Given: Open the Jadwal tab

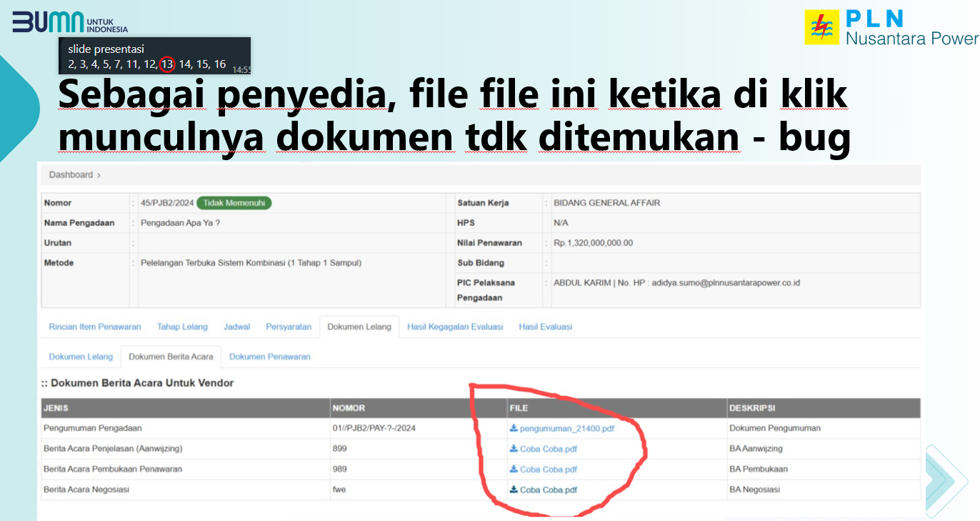Looking at the screenshot, I should click(236, 327).
